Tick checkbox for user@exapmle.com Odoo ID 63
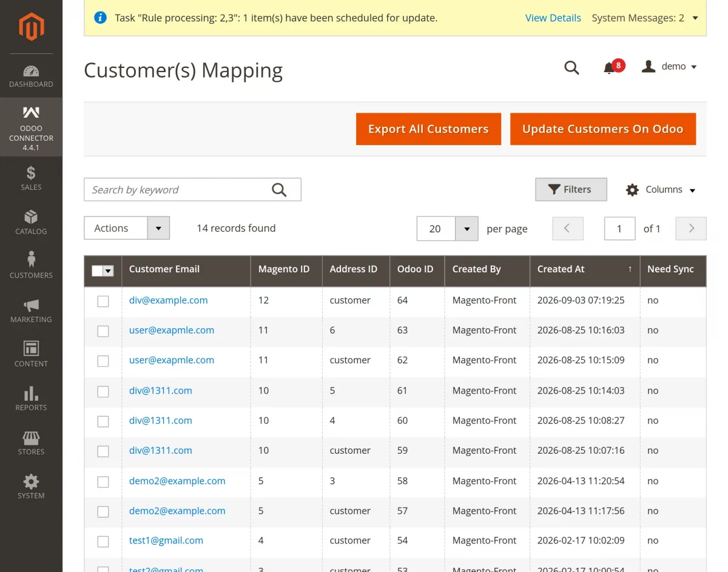 pyautogui.click(x=103, y=331)
